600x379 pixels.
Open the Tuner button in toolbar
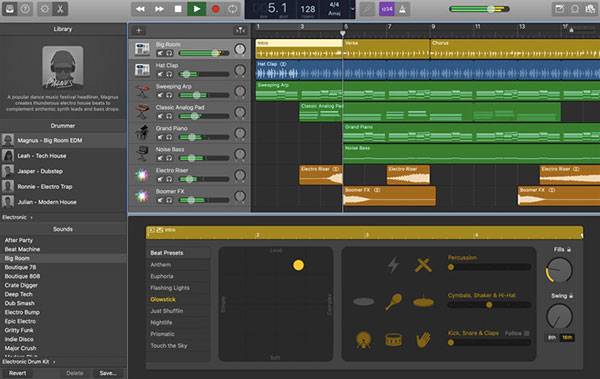tap(367, 9)
